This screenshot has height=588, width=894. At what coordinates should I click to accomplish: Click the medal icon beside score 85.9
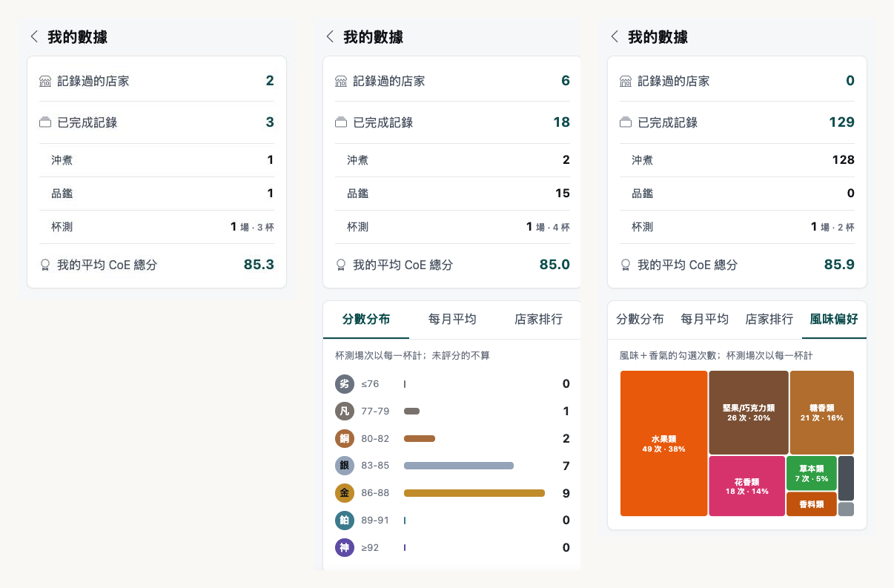pyautogui.click(x=626, y=265)
